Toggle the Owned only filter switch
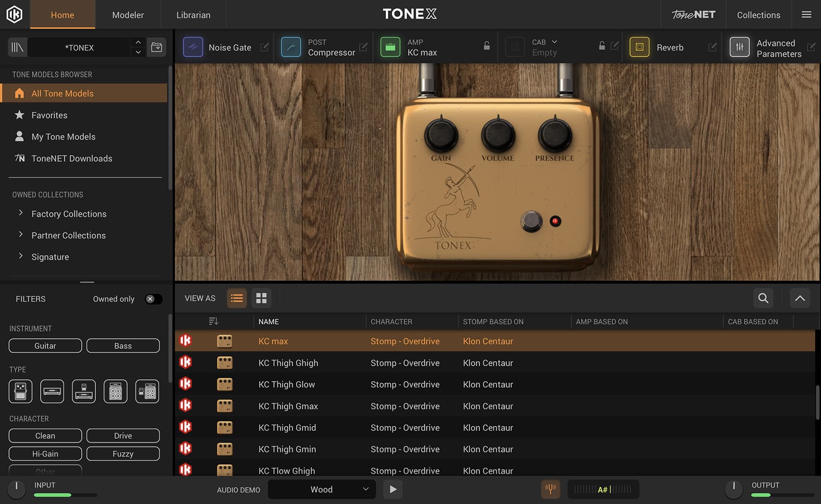 (x=153, y=299)
